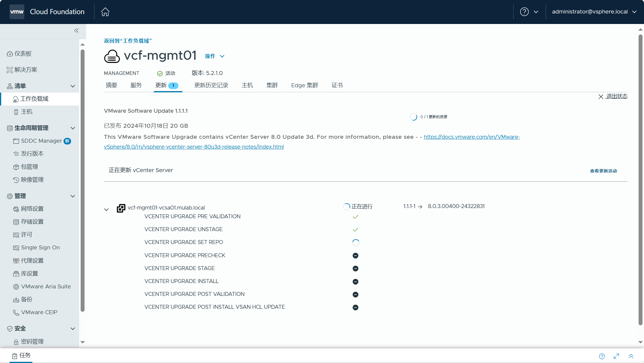Select 工作负载域 in sidebar
Viewport: 644px width, 363px height.
pos(40,99)
